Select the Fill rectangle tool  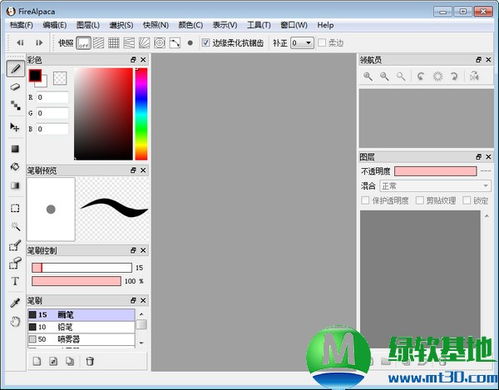pyautogui.click(x=15, y=148)
